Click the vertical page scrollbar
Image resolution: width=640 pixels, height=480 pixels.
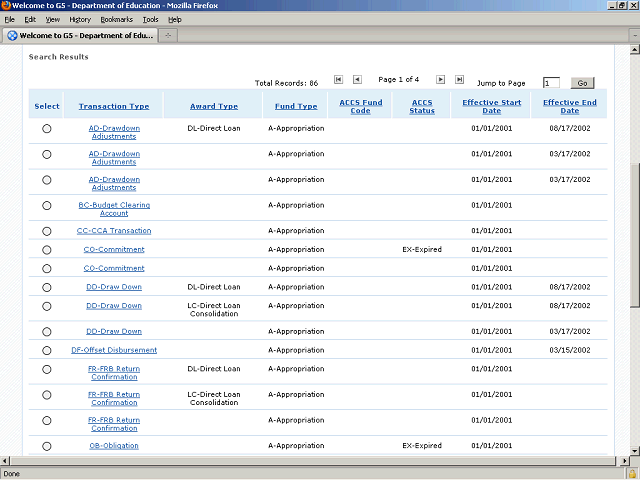[x=634, y=250]
